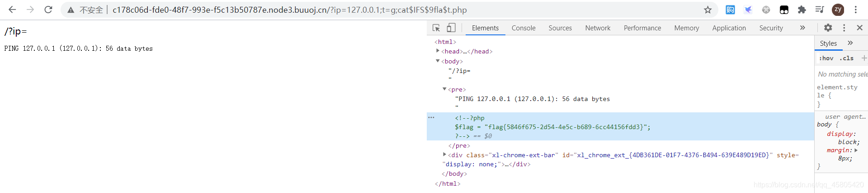Open Chrome's three-dot menu

(856, 10)
